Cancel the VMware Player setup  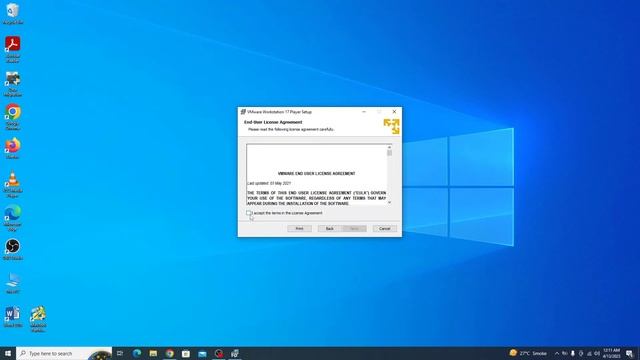[x=384, y=229]
